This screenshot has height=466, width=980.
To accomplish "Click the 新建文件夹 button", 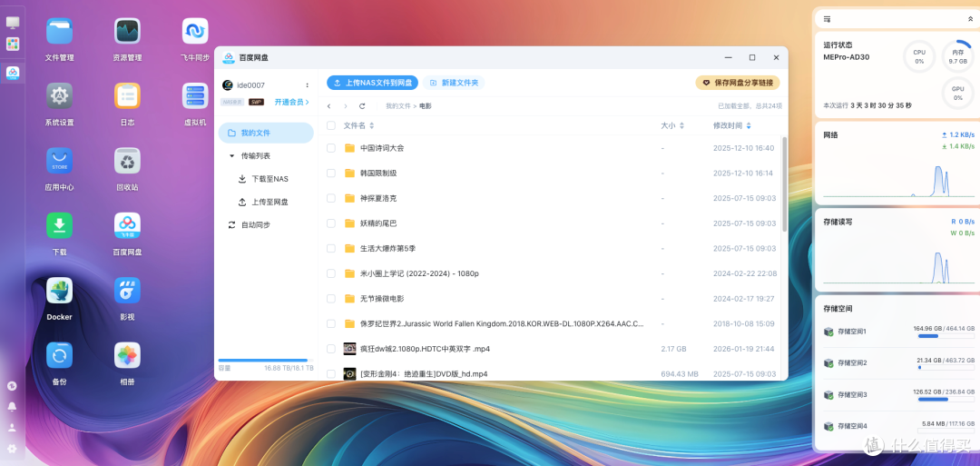I will pyautogui.click(x=454, y=83).
